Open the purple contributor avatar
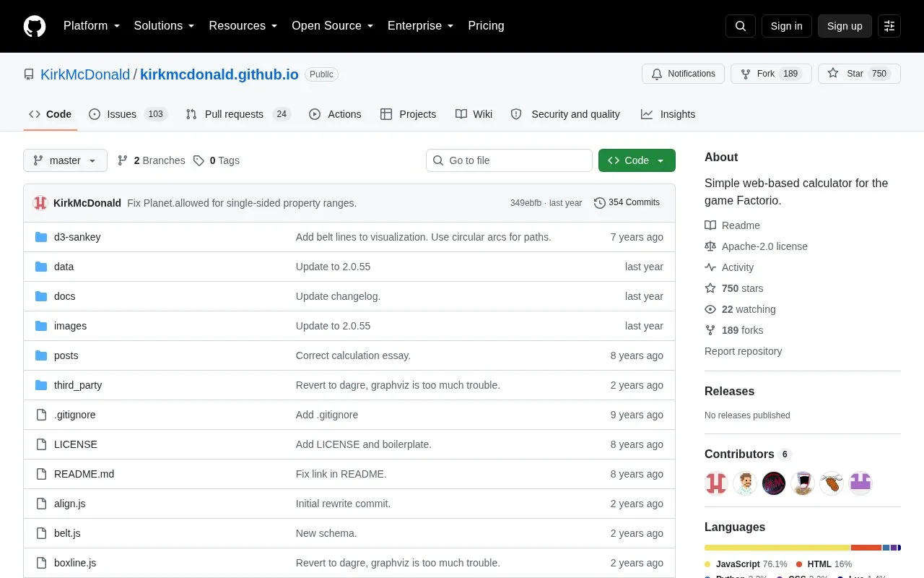 point(860,483)
